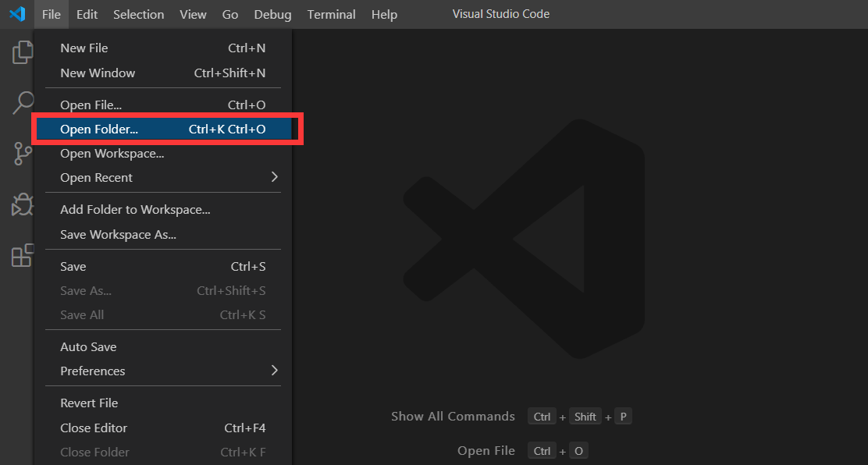Click the Shift key hint badge
This screenshot has width=868, height=465.
click(x=585, y=417)
